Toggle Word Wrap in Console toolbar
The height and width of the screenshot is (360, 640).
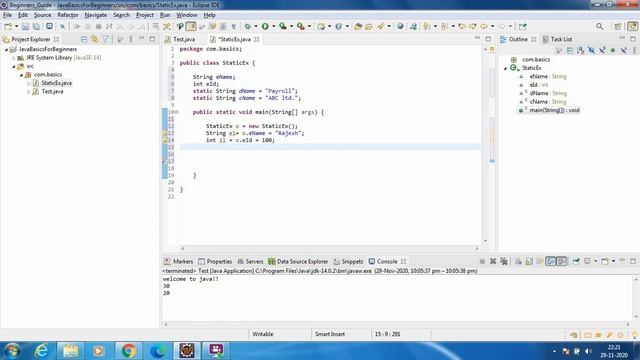(x=540, y=261)
